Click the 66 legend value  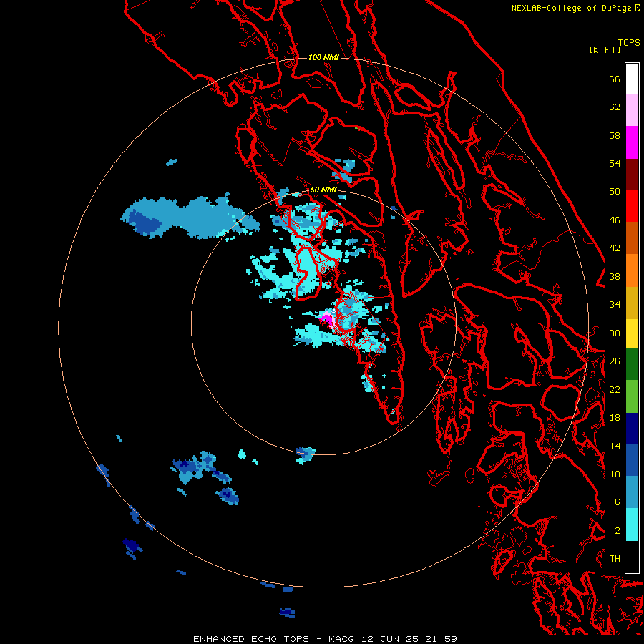pos(615,79)
